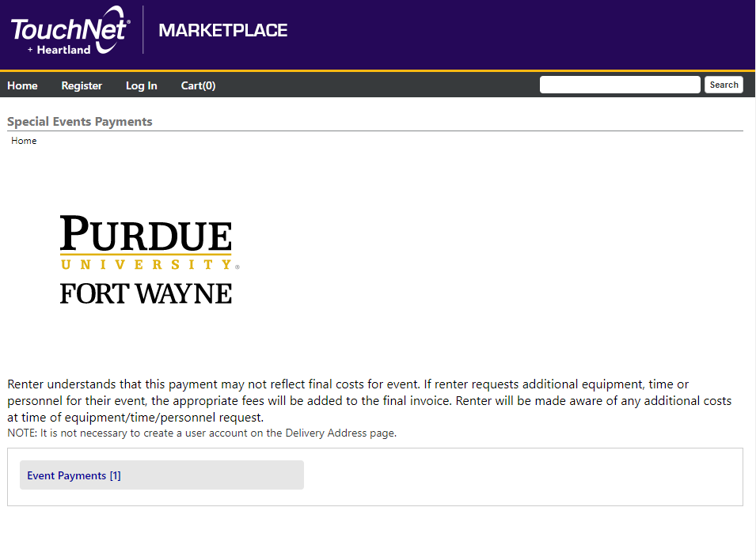Click the Search button
The image size is (756, 560).
click(724, 85)
